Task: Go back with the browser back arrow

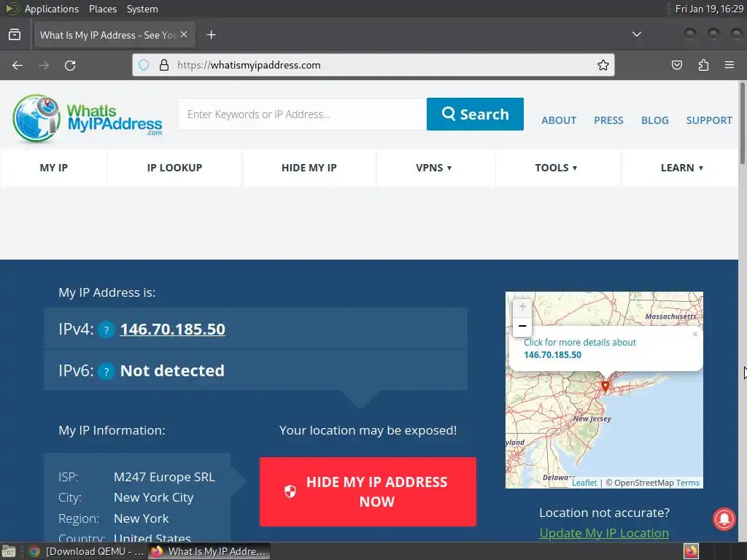Action: (18, 65)
